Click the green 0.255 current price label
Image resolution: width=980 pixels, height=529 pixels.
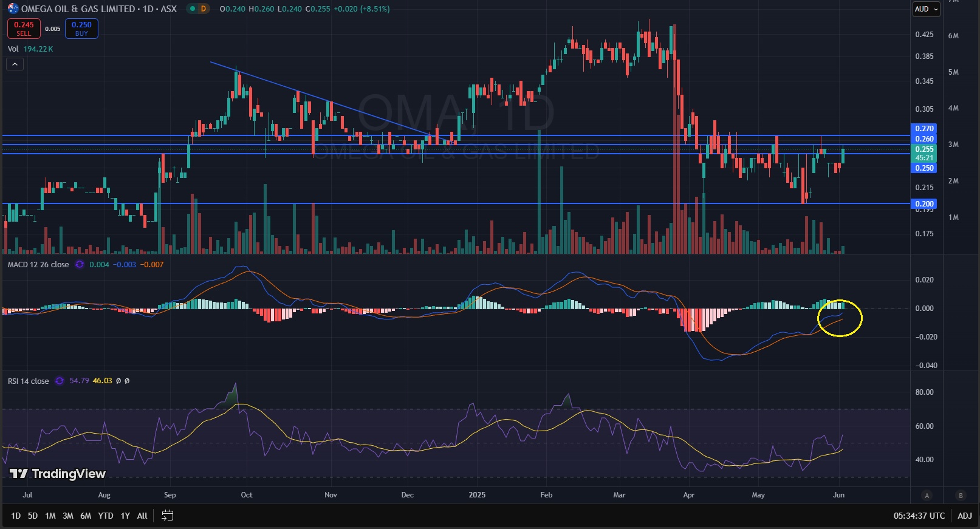coord(924,153)
